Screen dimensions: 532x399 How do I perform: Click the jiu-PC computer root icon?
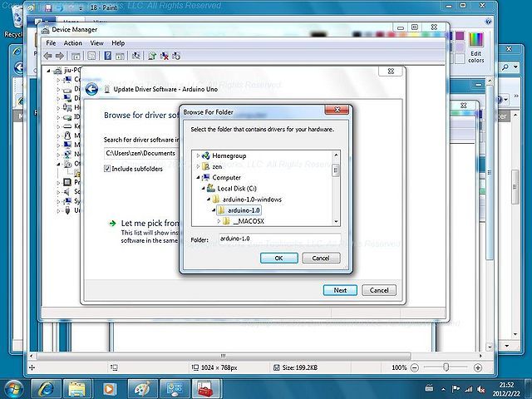pyautogui.click(x=58, y=70)
